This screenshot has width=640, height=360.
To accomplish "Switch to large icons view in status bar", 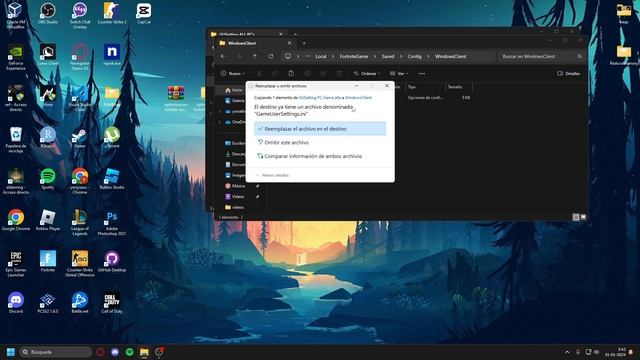I will click(583, 217).
